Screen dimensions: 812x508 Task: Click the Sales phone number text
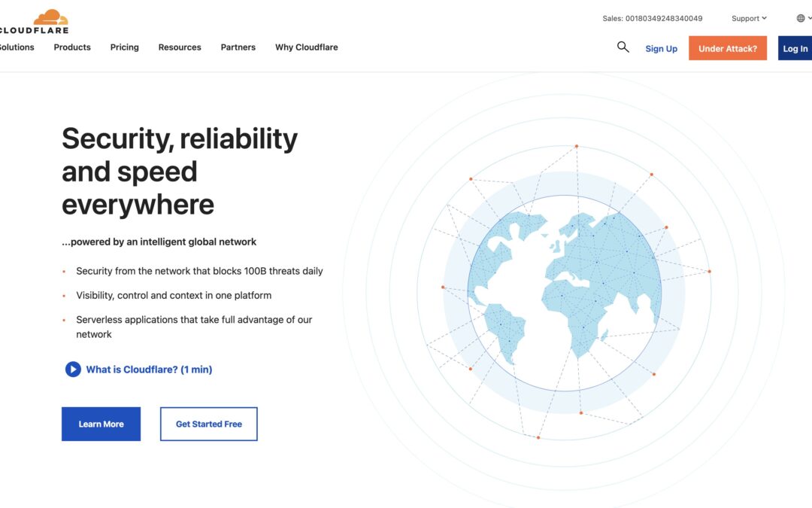click(x=653, y=18)
